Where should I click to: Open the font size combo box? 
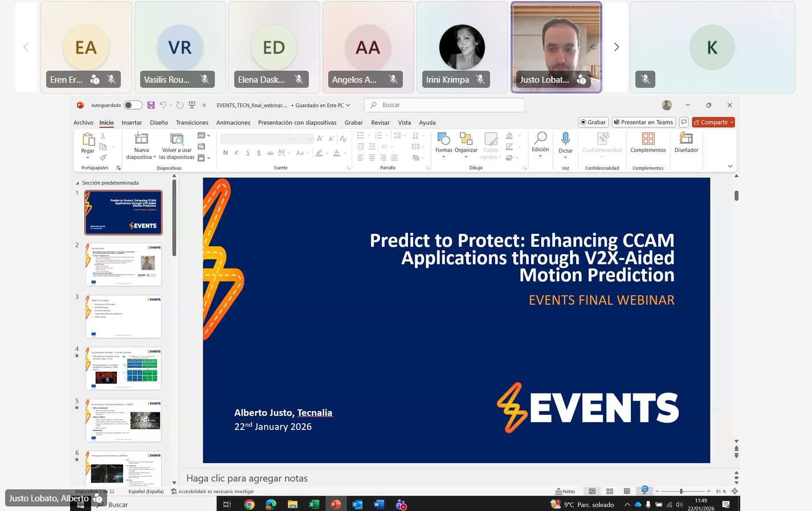pos(304,139)
